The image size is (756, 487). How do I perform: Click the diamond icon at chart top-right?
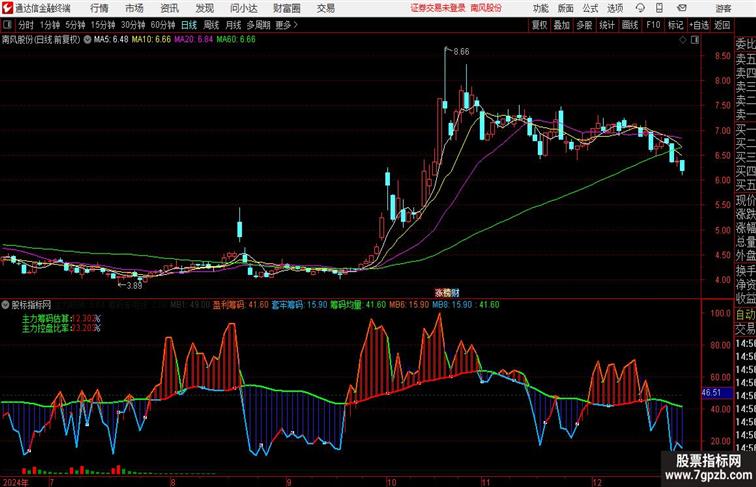tap(683, 40)
